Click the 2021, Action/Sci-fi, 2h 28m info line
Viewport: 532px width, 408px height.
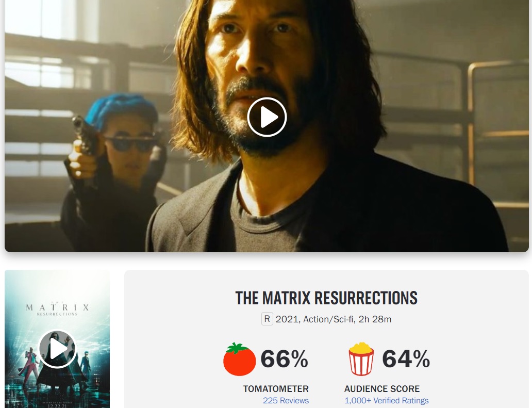334,319
